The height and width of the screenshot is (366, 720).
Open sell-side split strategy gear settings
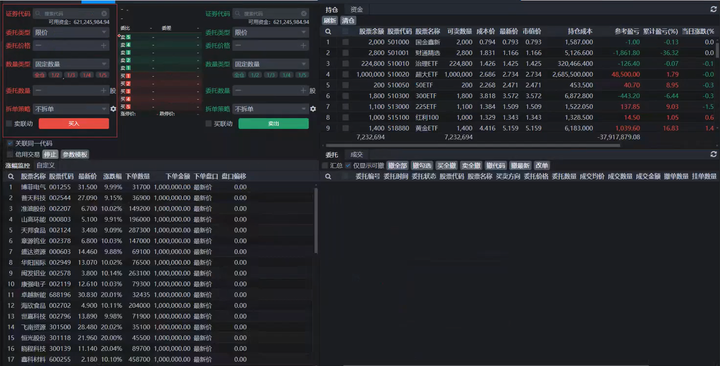[x=313, y=109]
